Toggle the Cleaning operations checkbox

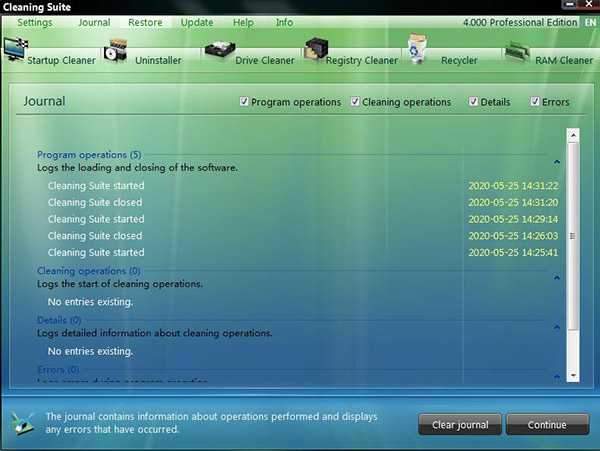coord(355,102)
